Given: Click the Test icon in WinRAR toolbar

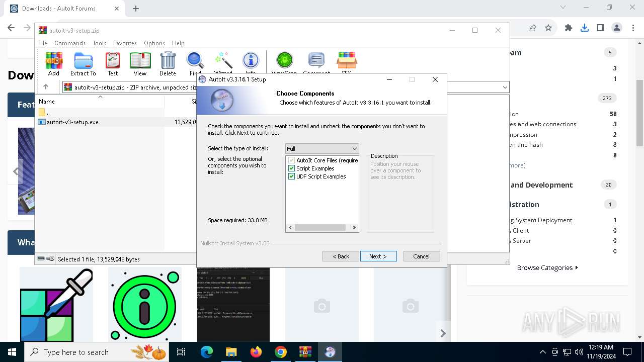Looking at the screenshot, I should pyautogui.click(x=113, y=64).
